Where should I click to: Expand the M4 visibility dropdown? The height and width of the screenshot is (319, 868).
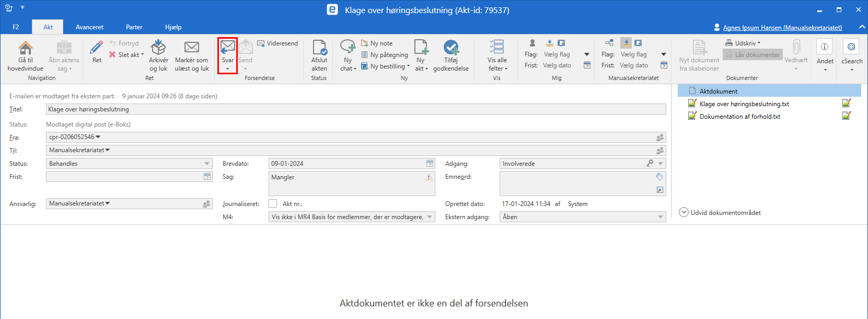430,217
